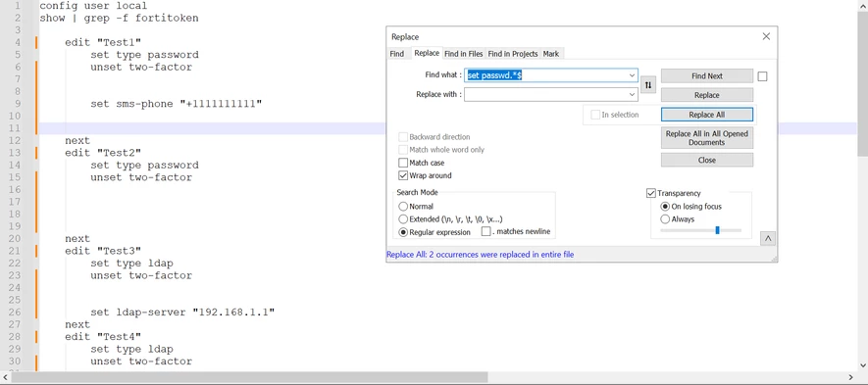Image resolution: width=868 pixels, height=385 pixels.
Task: Click line 'config user local'
Action: (x=93, y=6)
